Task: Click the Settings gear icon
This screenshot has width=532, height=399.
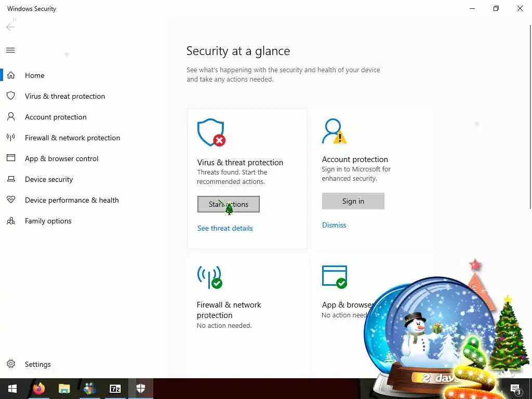Action: point(11,364)
